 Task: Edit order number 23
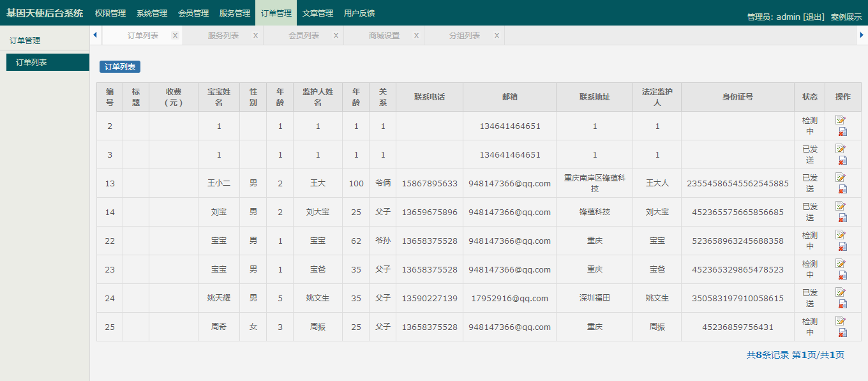point(841,263)
